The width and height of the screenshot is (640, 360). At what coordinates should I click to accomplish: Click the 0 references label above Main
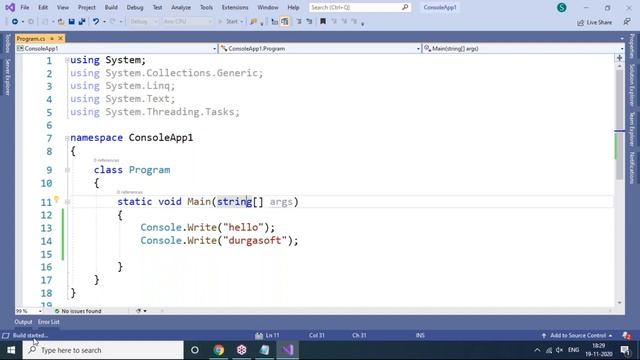point(130,192)
